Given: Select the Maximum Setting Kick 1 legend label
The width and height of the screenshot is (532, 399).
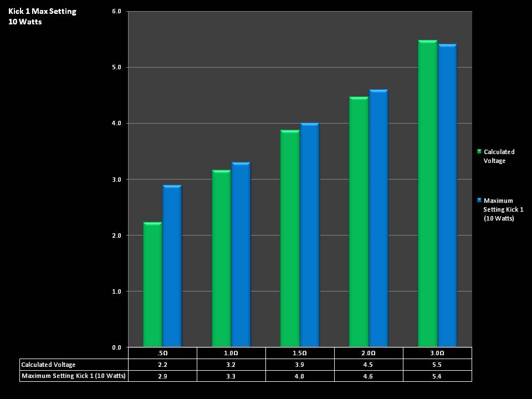Looking at the screenshot, I should [x=503, y=209].
